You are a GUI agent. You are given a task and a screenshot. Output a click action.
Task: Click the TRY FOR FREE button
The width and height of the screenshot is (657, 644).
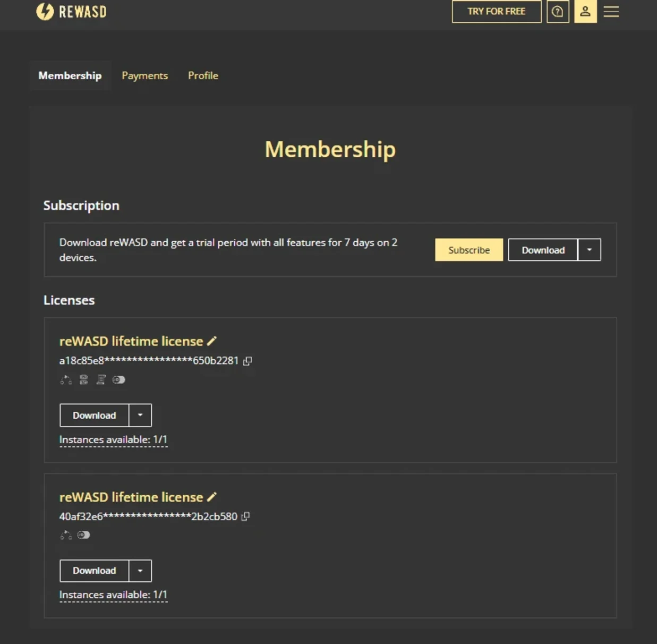497,11
